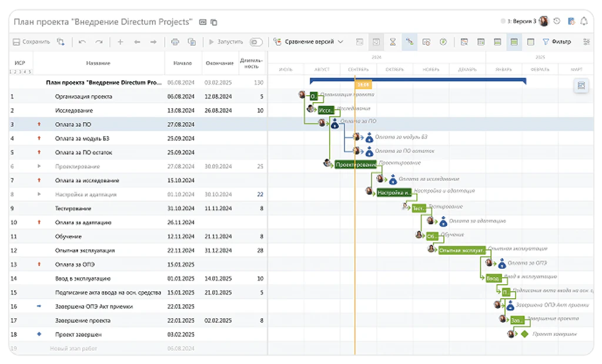The height and width of the screenshot is (364, 602).
Task: Expand the Настройка и адаптация task group
Action: (39, 194)
